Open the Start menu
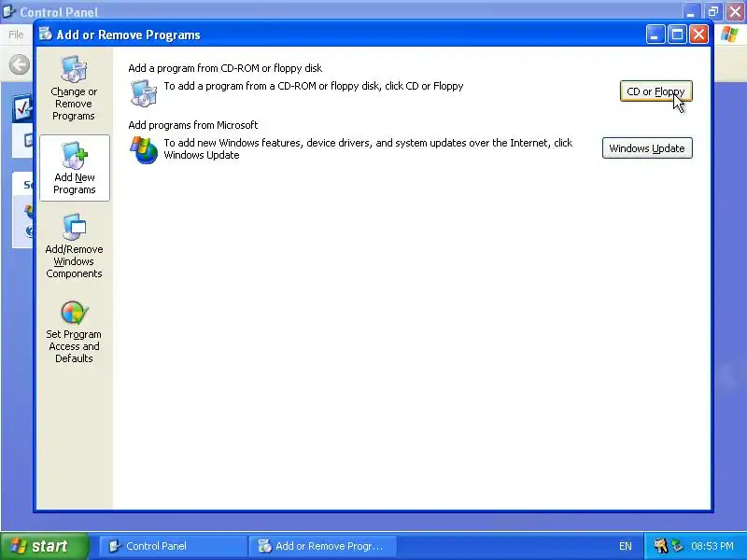Viewport: 747px width, 560px height. click(x=44, y=546)
